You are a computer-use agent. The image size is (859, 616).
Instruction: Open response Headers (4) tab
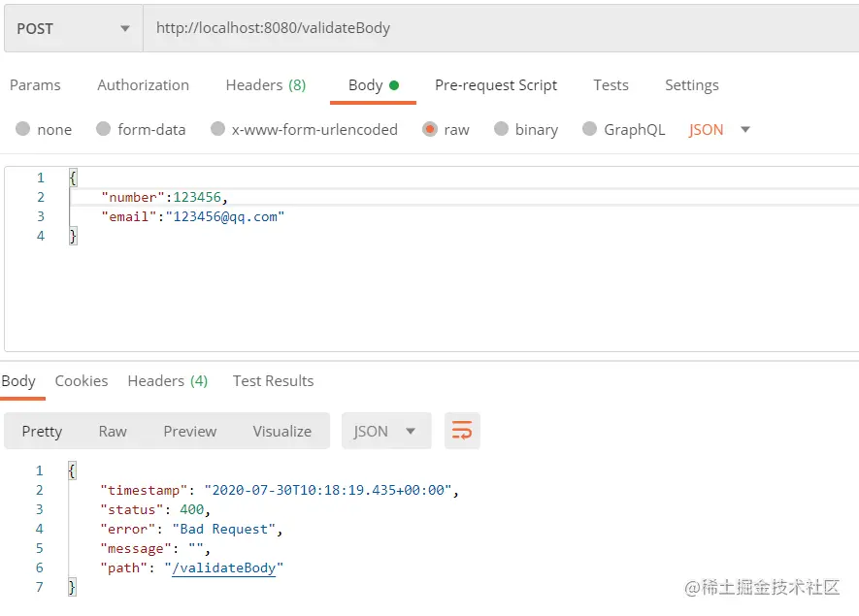pyautogui.click(x=168, y=381)
